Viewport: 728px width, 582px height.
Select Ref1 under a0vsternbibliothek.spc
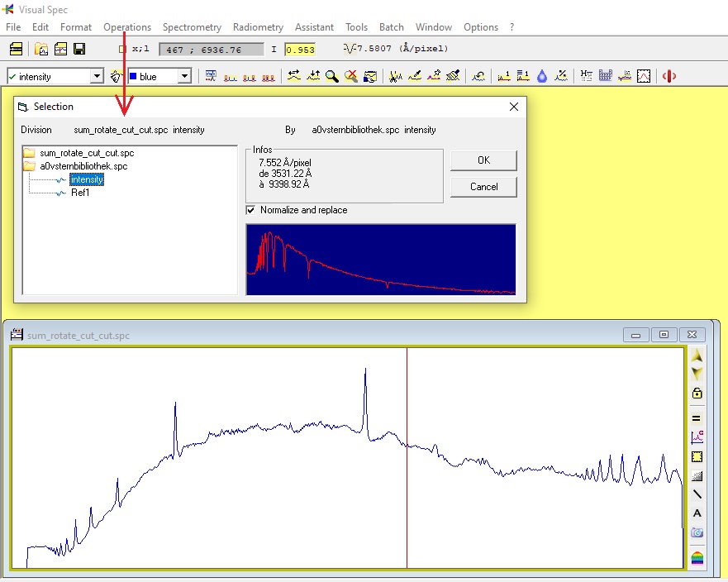(x=80, y=193)
